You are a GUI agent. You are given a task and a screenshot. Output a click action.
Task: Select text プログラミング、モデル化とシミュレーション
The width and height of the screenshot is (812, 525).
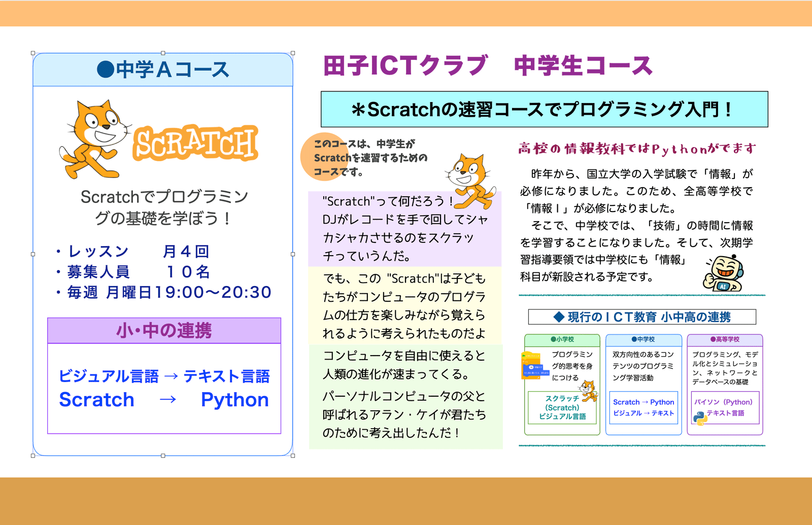(725, 368)
